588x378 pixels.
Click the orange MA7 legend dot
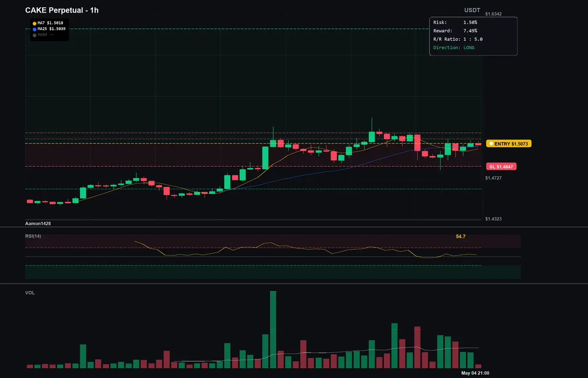click(x=34, y=24)
